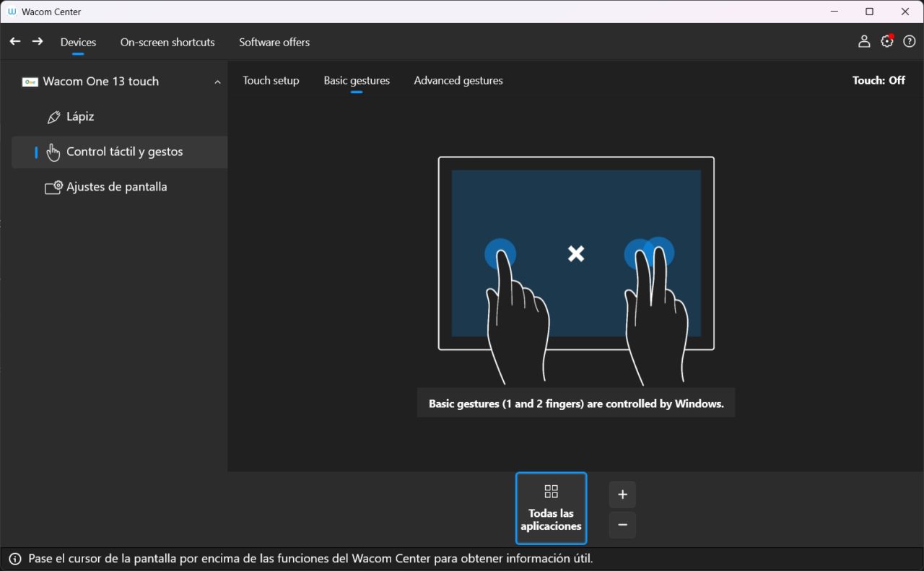
Task: Open the Software offers tab
Action: click(x=274, y=42)
